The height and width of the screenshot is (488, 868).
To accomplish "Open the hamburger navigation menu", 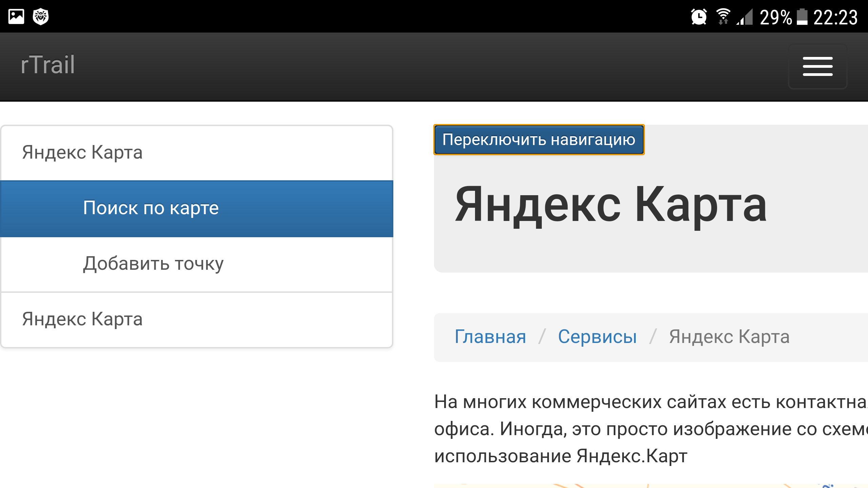I will pos(817,66).
